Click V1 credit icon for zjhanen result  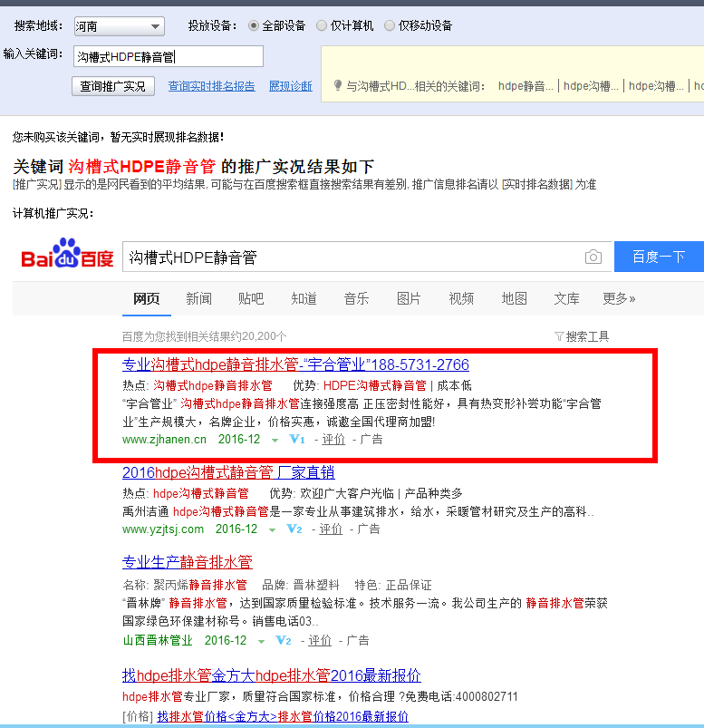pos(296,439)
